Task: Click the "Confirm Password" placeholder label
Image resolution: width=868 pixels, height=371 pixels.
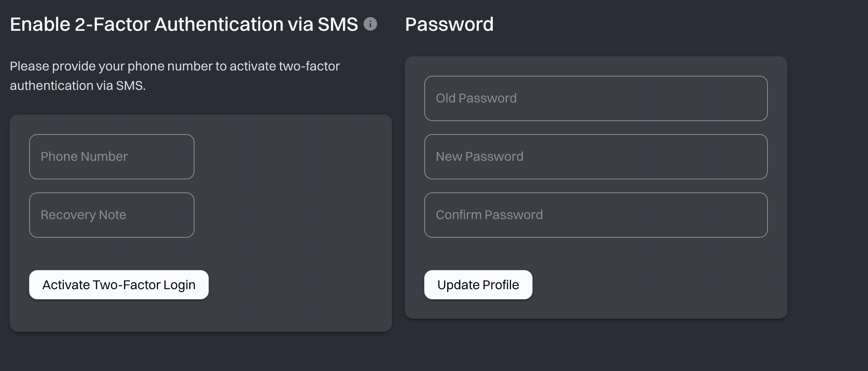Action: click(489, 215)
